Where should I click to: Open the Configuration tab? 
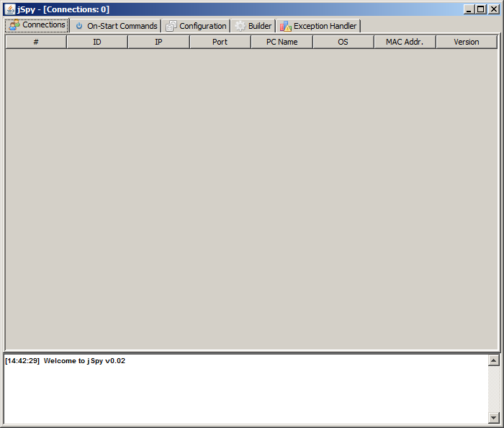point(196,26)
